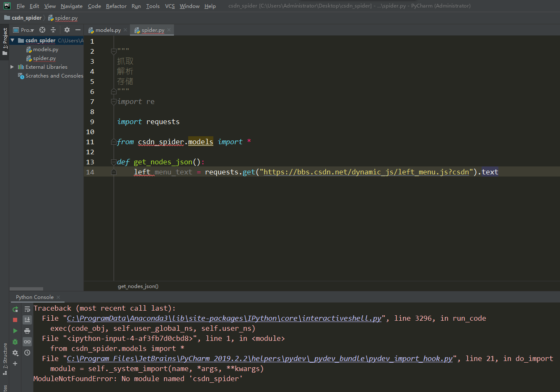Screen dimensions: 560x392
Task: Open Project view selector dropdown
Action: (x=23, y=30)
